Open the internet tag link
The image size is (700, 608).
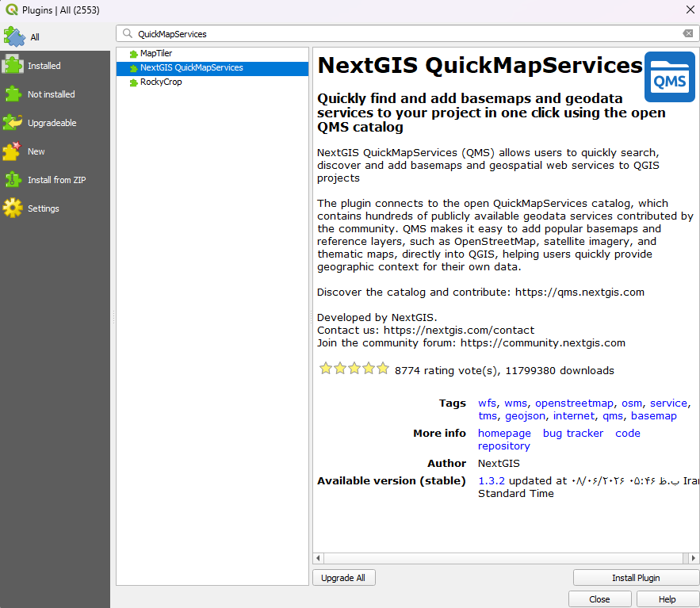(x=574, y=415)
